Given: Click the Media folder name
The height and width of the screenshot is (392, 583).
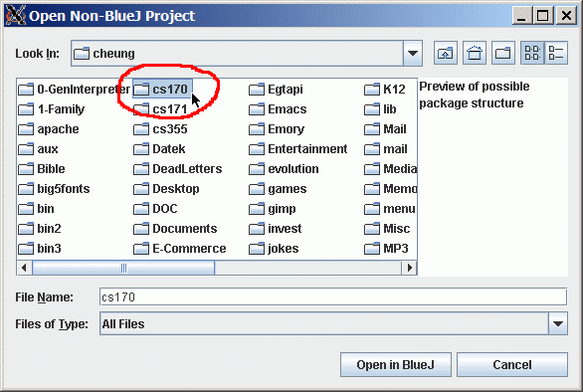Looking at the screenshot, I should (400, 169).
